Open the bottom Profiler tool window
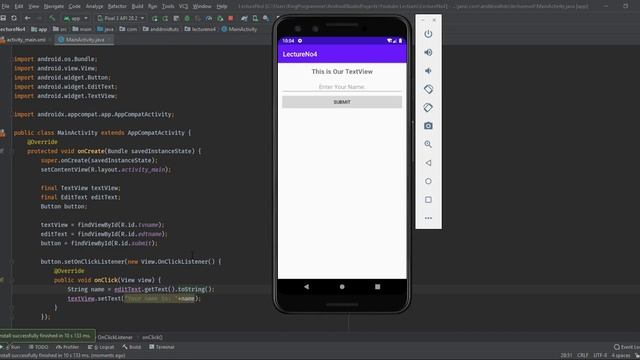 point(68,347)
